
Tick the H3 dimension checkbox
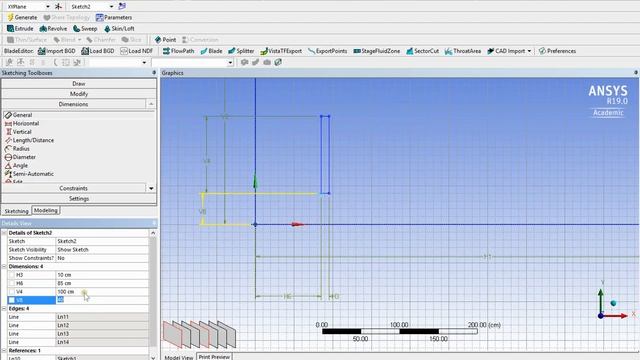pos(11,275)
